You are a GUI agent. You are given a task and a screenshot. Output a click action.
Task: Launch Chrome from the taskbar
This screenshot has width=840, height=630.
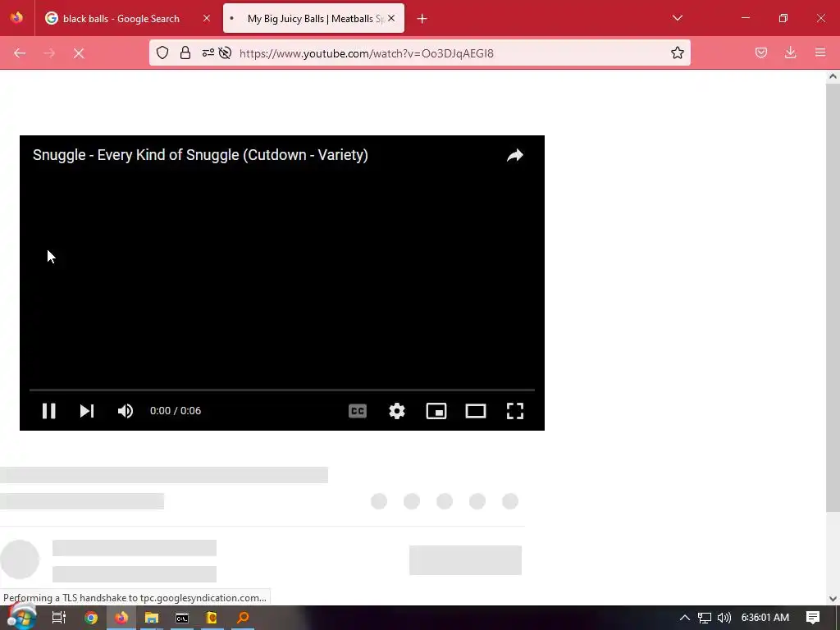point(91,618)
